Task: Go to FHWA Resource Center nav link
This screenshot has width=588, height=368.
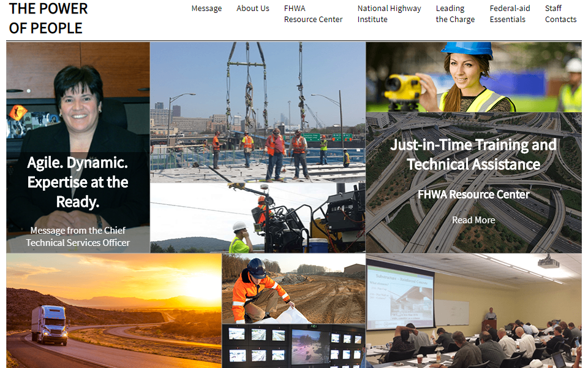Action: tap(313, 14)
